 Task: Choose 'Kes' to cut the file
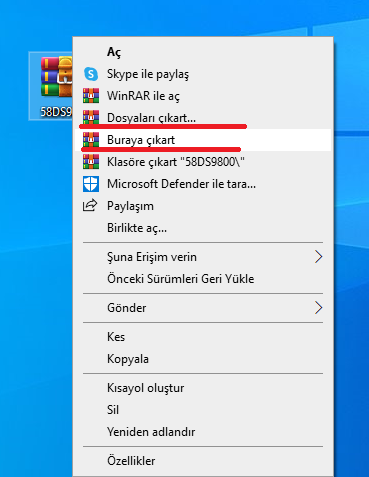(x=203, y=337)
